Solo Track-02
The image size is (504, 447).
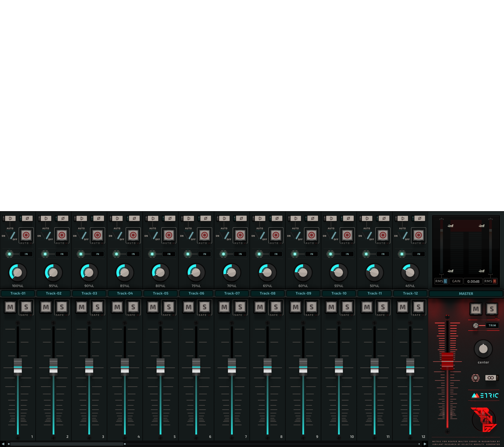point(62,307)
